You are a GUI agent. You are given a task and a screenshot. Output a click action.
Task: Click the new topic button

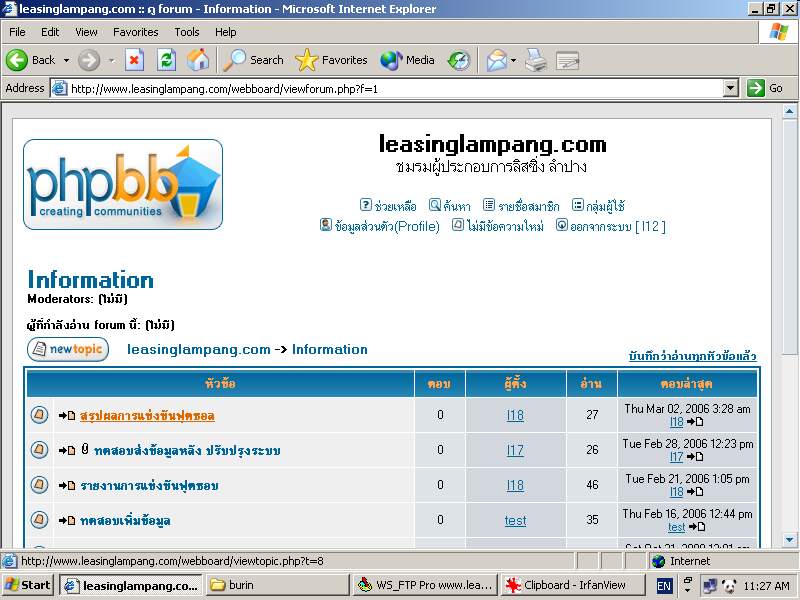point(68,349)
